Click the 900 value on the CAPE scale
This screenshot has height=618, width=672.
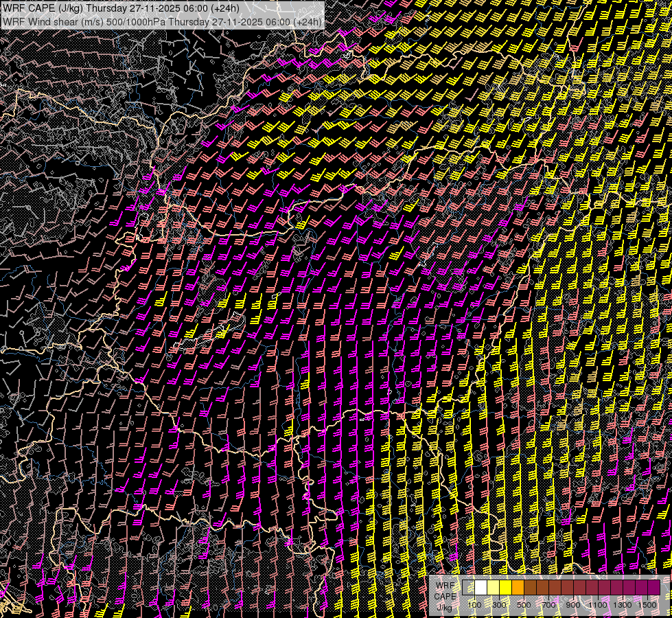574,605
